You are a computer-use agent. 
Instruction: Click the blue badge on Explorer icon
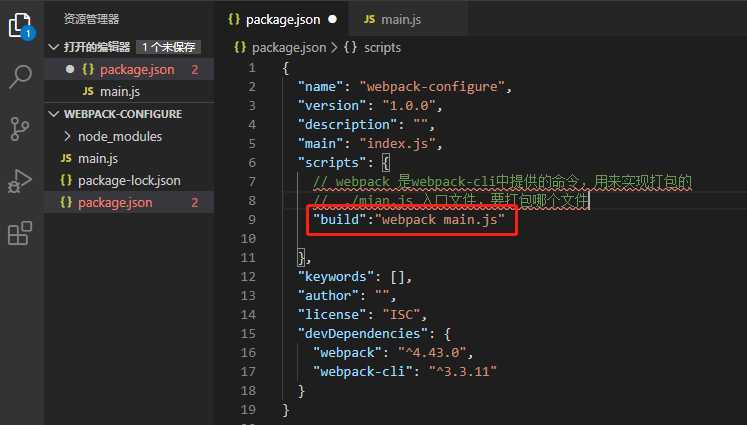28,33
